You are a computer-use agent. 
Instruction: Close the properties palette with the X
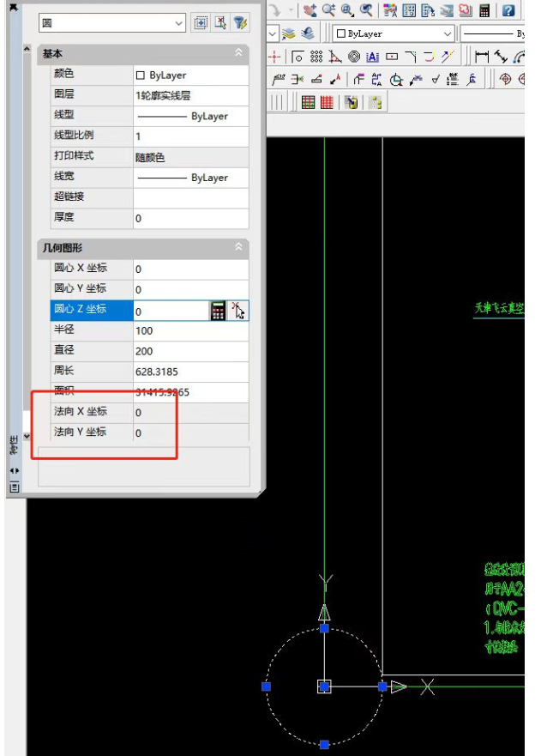(14, 8)
